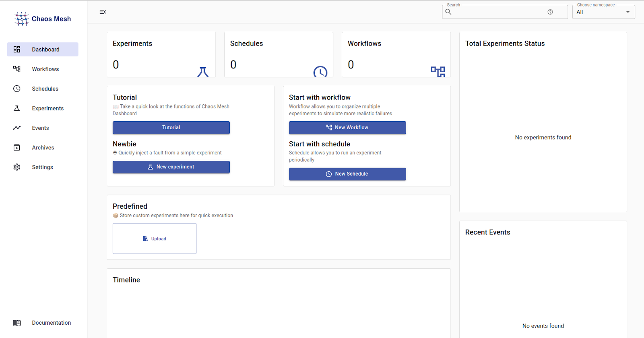The image size is (644, 338).
Task: Click the Chaos Mesh logo icon
Action: click(21, 19)
